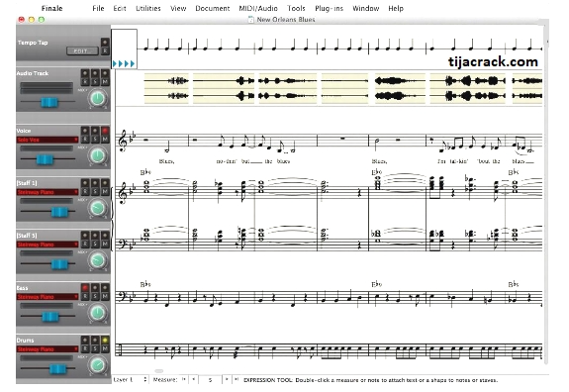Click the Voice track pan knob

(x=97, y=155)
